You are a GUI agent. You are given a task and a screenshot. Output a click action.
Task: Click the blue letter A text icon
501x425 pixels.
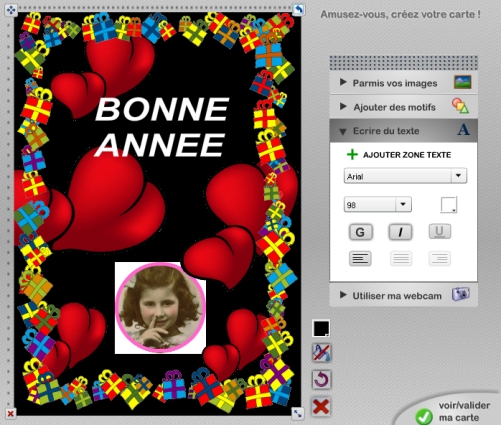pyautogui.click(x=463, y=130)
